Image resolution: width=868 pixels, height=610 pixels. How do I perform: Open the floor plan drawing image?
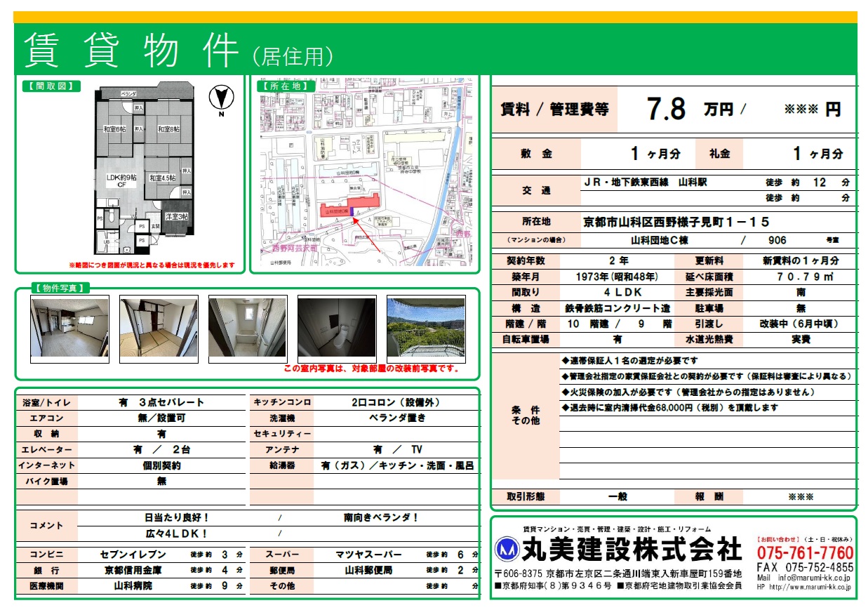(144, 168)
